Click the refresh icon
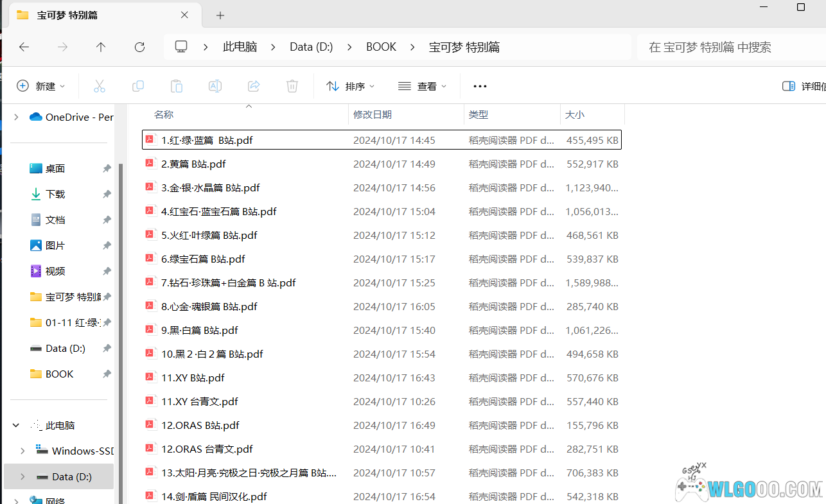This screenshot has width=826, height=504. [x=140, y=46]
